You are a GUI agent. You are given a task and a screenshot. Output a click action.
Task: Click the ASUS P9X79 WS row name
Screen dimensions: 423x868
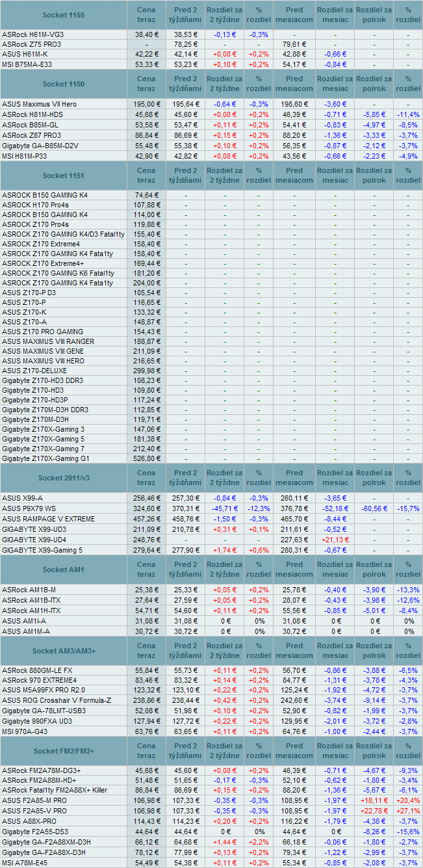point(29,508)
